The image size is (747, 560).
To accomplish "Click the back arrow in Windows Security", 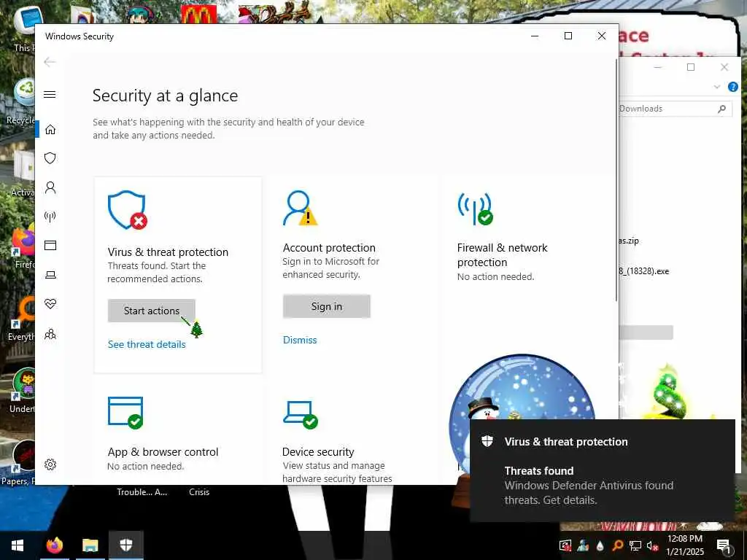I will click(50, 62).
